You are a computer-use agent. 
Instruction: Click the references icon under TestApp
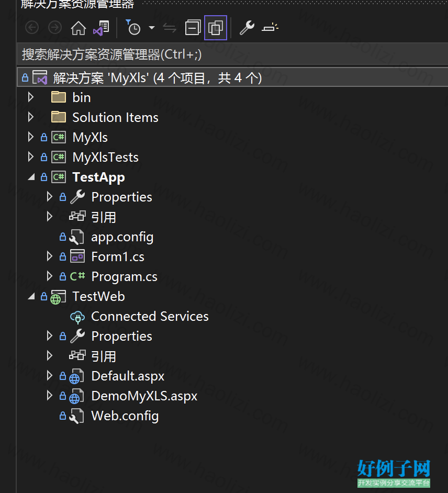pos(77,216)
